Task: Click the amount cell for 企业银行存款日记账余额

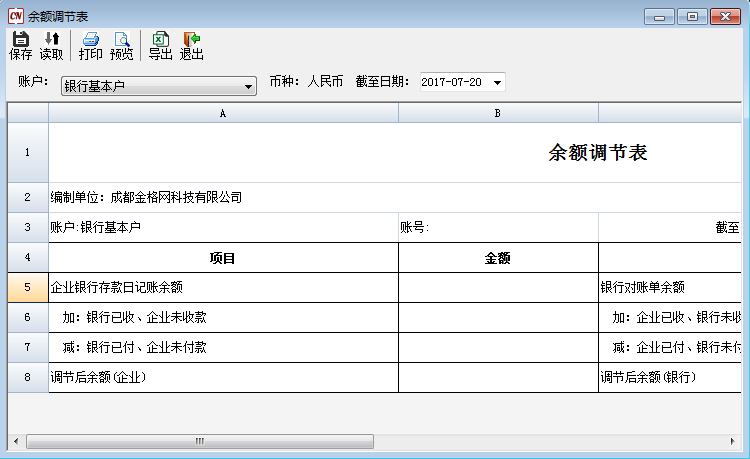Action: (x=498, y=287)
